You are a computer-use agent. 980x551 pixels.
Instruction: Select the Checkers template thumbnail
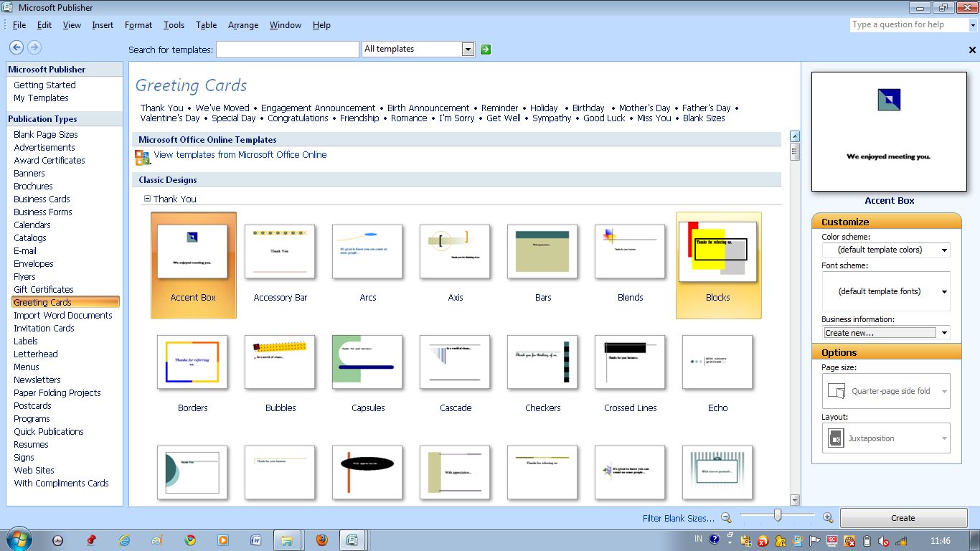(542, 362)
